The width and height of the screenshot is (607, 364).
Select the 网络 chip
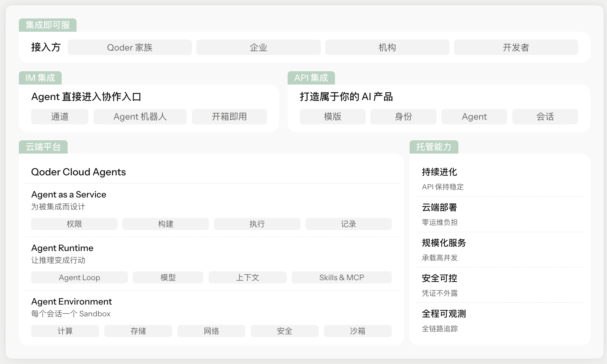211,331
